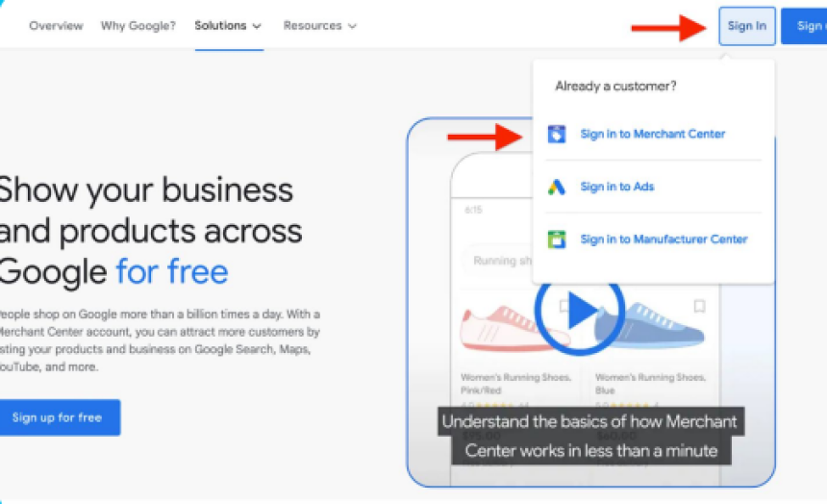Viewport: 827px width, 504px height.
Task: Play the Merchant Center intro video
Action: [x=580, y=312]
